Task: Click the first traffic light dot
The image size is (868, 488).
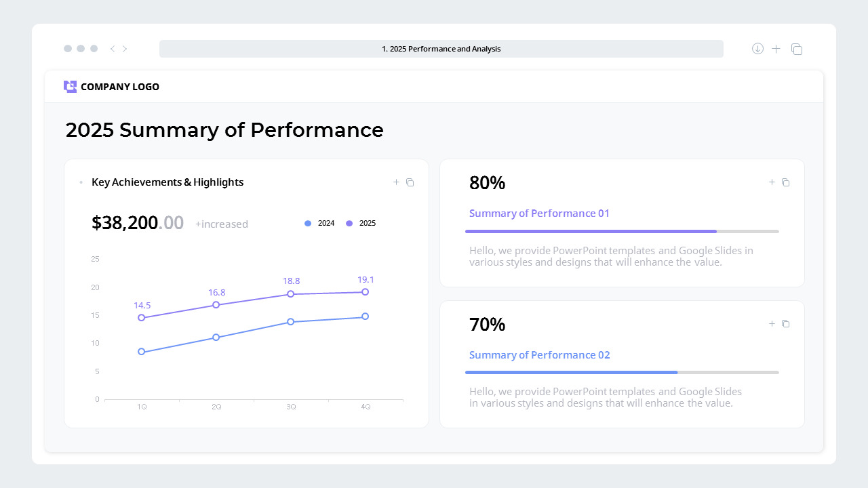Action: coord(68,48)
